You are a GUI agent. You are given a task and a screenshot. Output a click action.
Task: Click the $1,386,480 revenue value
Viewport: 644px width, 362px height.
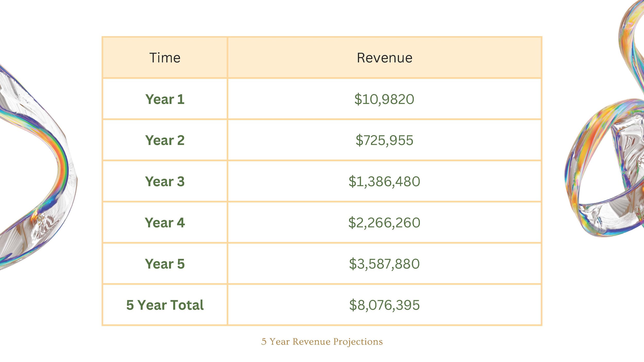point(384,182)
